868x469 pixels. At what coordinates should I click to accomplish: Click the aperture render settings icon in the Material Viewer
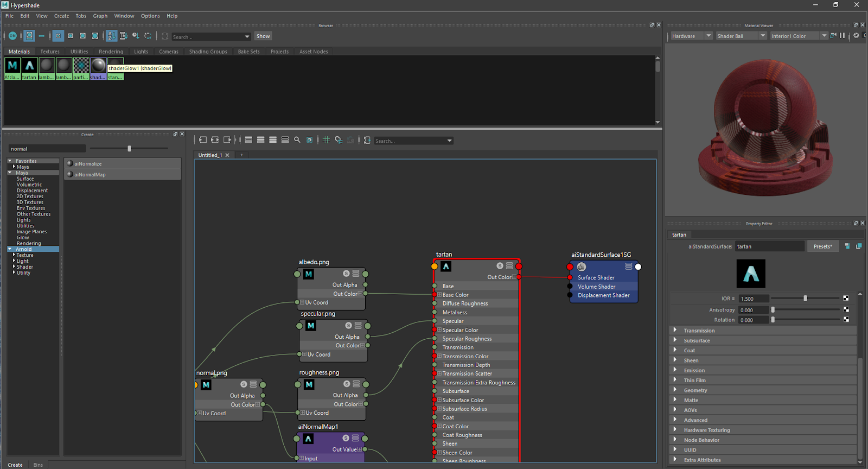pyautogui.click(x=856, y=35)
